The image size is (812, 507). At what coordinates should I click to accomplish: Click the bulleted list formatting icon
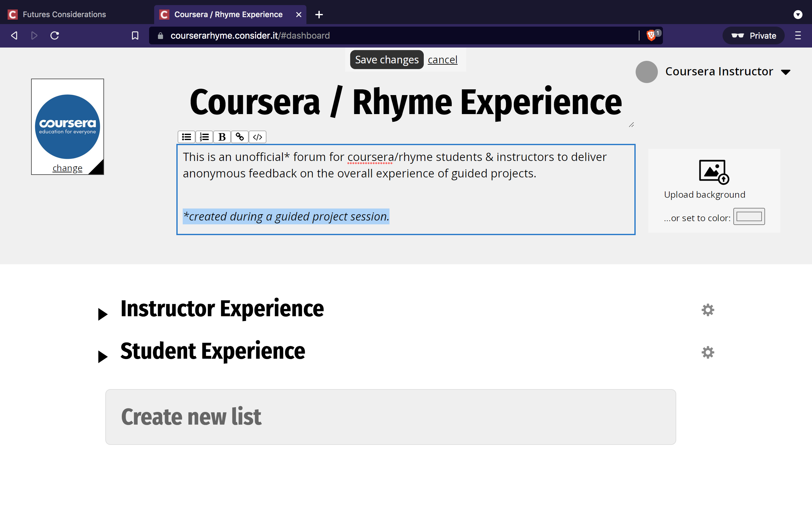click(x=186, y=137)
